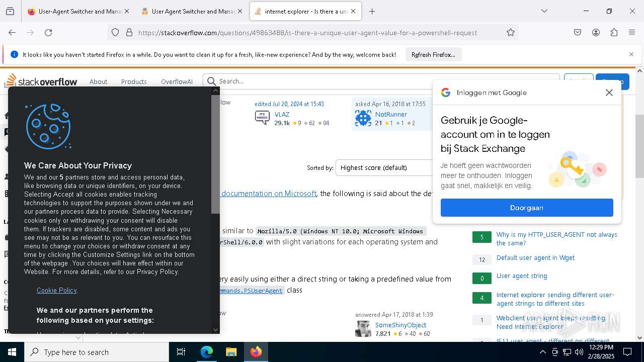Click the Firefox taskbar icon
The image size is (644, 362).
tap(256, 352)
